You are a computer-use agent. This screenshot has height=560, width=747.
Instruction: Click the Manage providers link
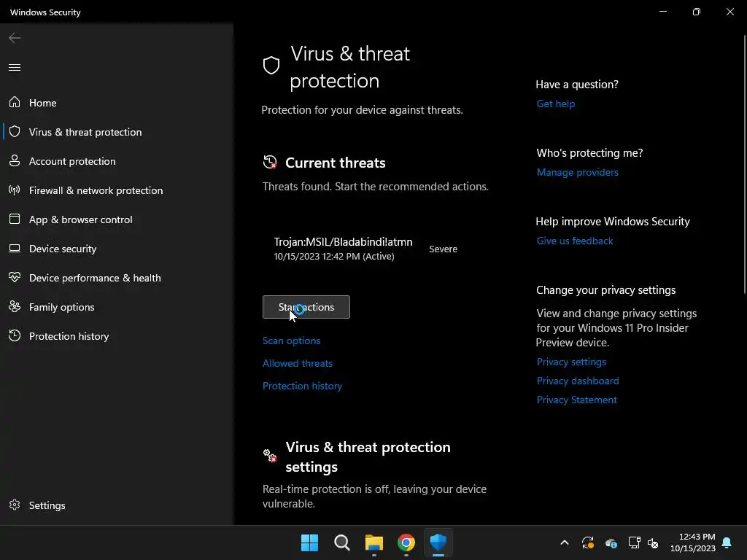(578, 172)
